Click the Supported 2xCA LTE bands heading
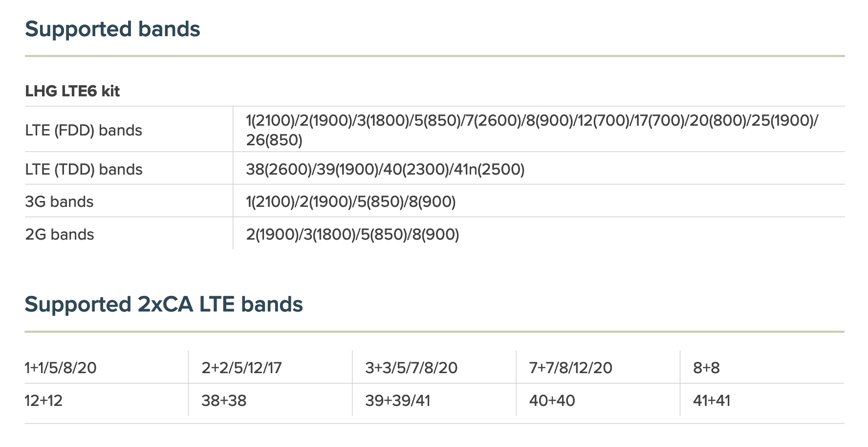Image resolution: width=868 pixels, height=447 pixels. click(164, 305)
